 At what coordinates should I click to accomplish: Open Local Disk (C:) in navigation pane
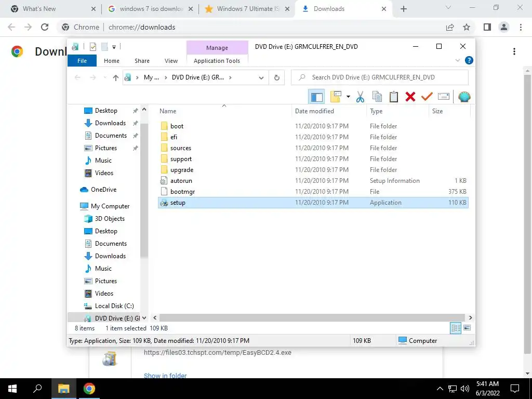(114, 305)
